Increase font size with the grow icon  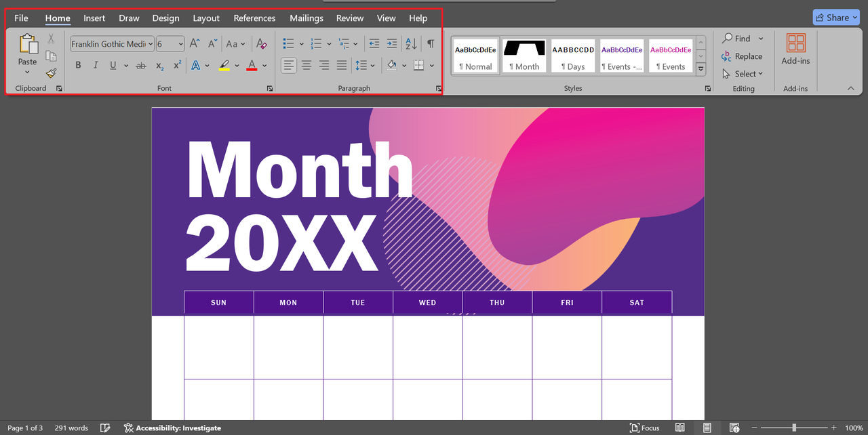(195, 43)
